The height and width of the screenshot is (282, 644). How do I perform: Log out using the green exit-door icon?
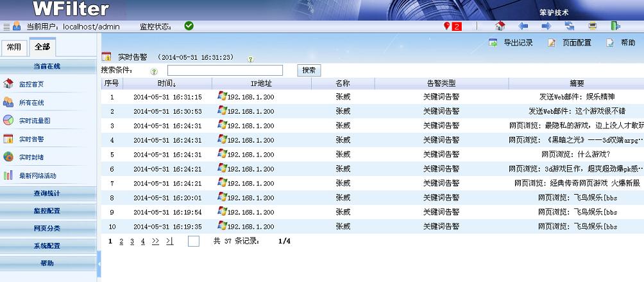point(616,26)
